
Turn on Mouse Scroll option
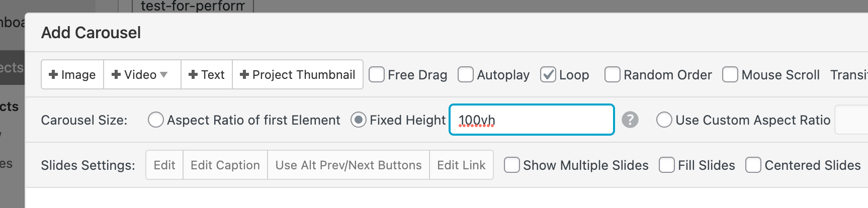(x=730, y=75)
